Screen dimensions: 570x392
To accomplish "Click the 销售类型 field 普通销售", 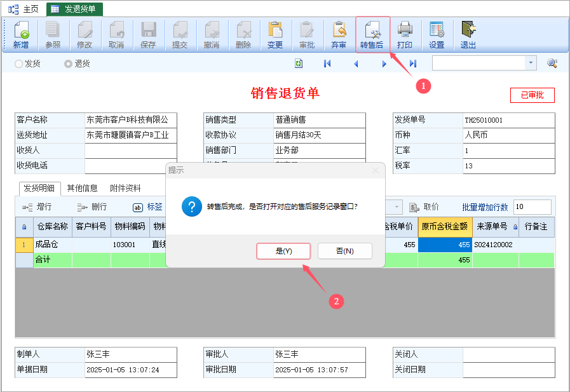I will [320, 120].
